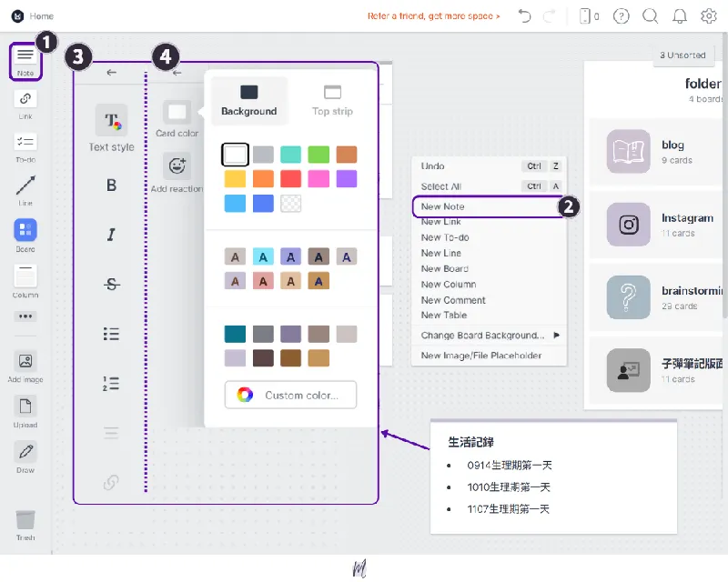Pick the cyan text-color A swatch
Screen dimensions: 728x582
263,256
